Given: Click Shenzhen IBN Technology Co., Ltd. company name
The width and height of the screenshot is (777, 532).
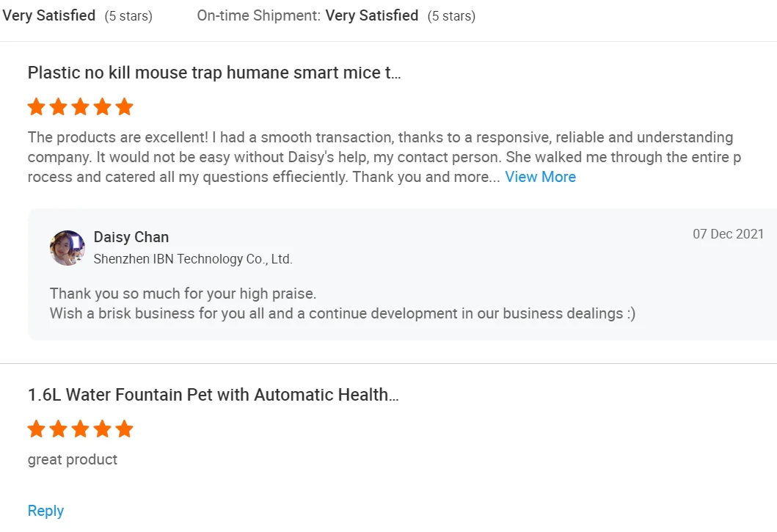Looking at the screenshot, I should 193,259.
